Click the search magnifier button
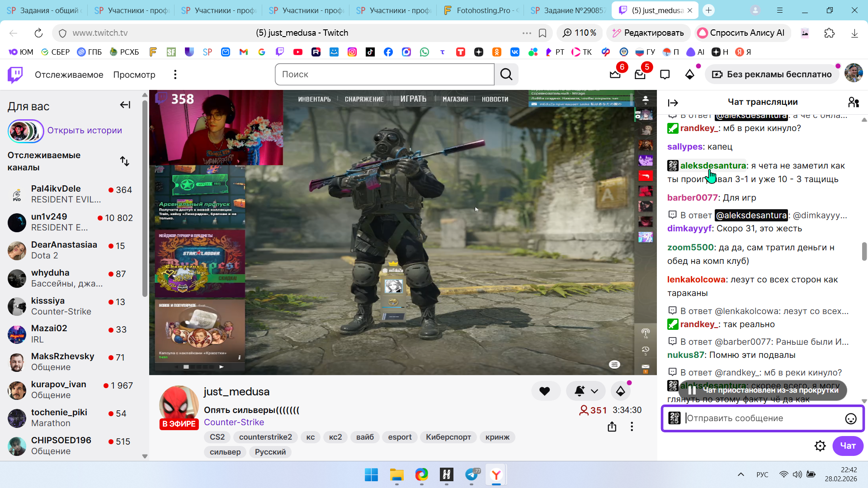 point(506,75)
